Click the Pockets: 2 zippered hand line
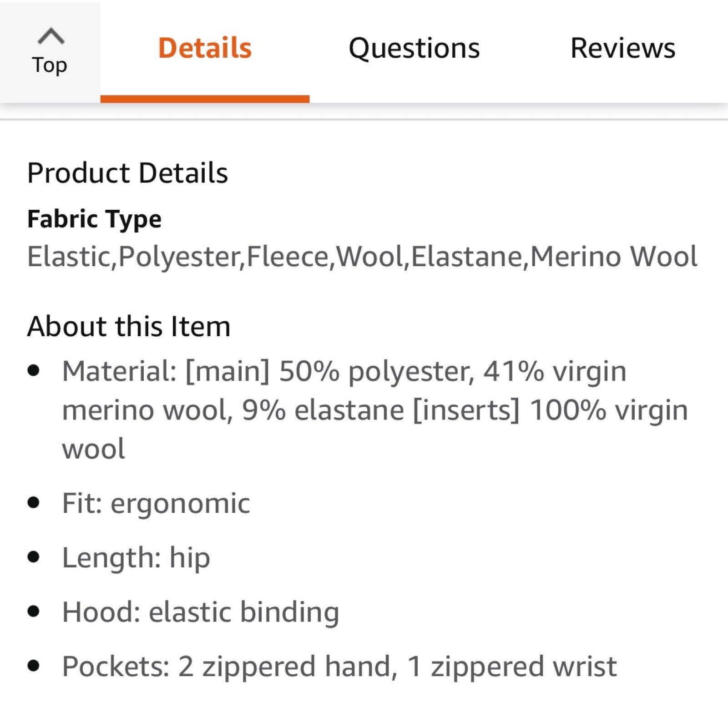This screenshot has height=728, width=728. pyautogui.click(x=339, y=666)
